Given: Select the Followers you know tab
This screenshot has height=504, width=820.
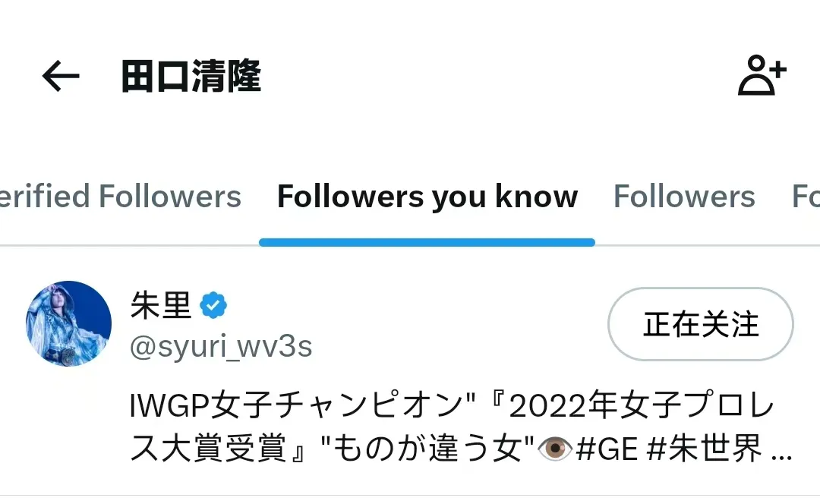Looking at the screenshot, I should [427, 197].
